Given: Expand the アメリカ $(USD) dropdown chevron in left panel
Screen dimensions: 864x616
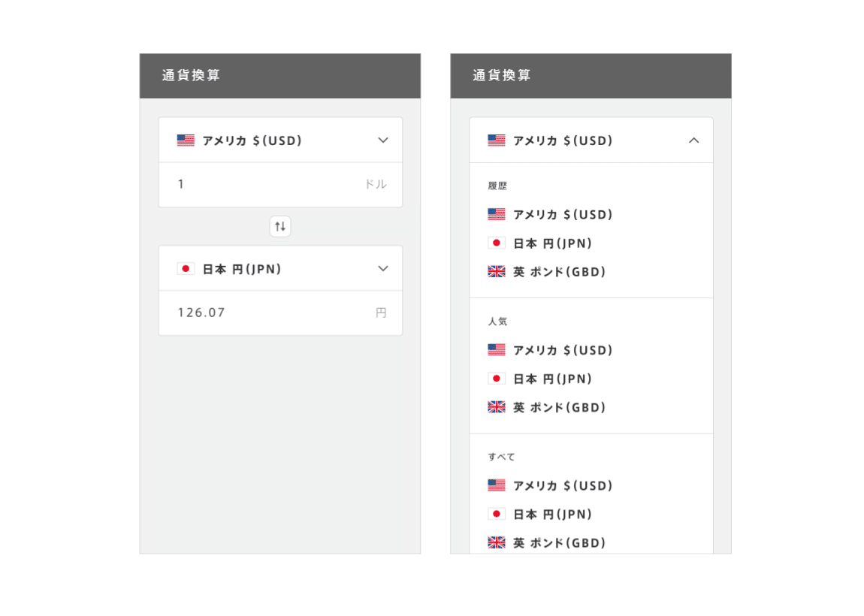Looking at the screenshot, I should point(383,140).
